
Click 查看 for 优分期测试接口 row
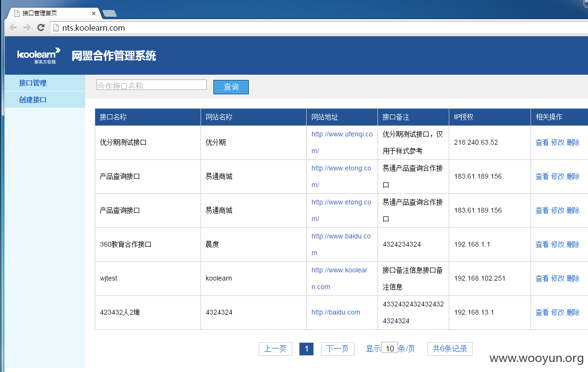pos(542,142)
